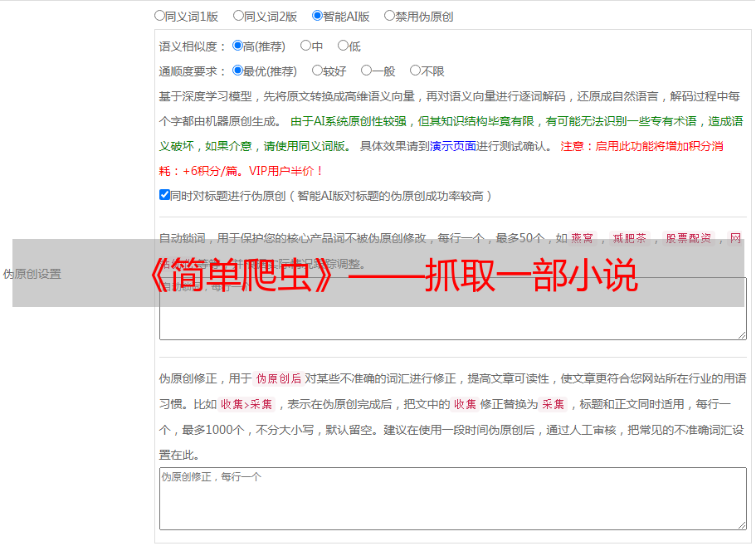
Task: Set 通顺度要求 to 较好
Action: (x=317, y=71)
